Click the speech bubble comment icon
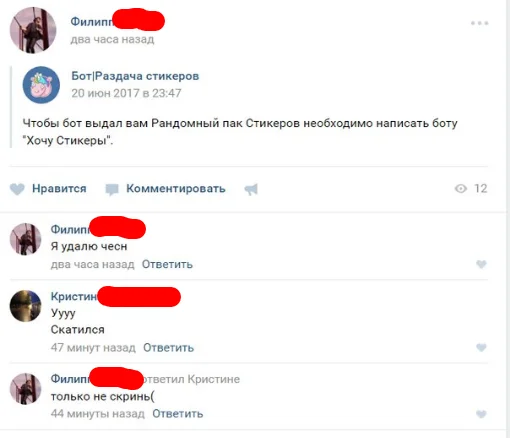This screenshot has width=510, height=438. [112, 189]
